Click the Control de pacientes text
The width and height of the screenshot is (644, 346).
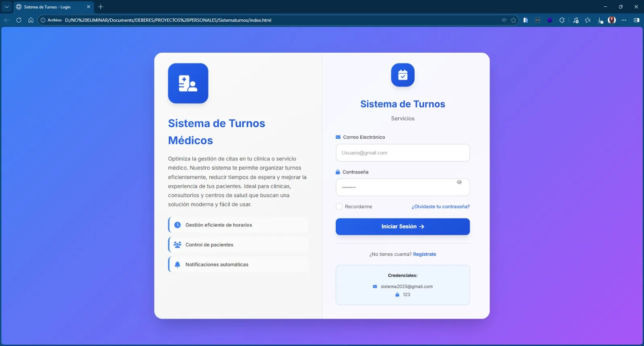(209, 245)
